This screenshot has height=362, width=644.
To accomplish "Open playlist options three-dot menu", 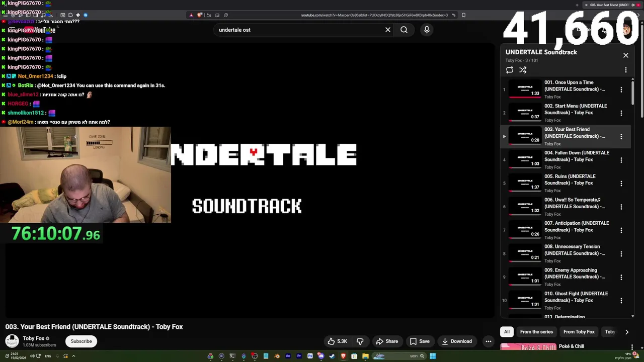I will coord(626,70).
